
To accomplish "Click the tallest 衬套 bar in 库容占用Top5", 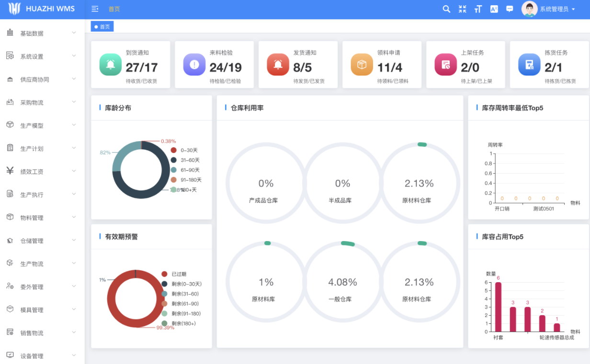I will 498,307.
